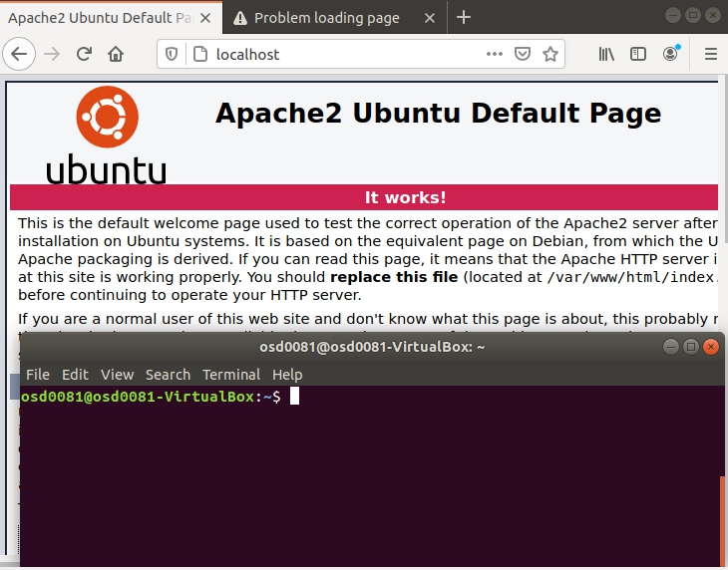The width and height of the screenshot is (728, 570).
Task: Open the Terminal menu in terminal
Action: coord(231,375)
